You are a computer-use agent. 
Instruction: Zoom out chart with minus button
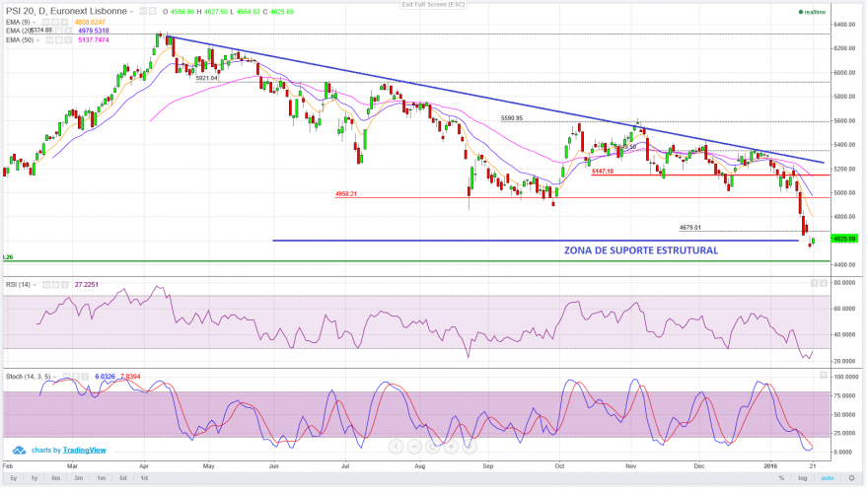click(x=414, y=446)
